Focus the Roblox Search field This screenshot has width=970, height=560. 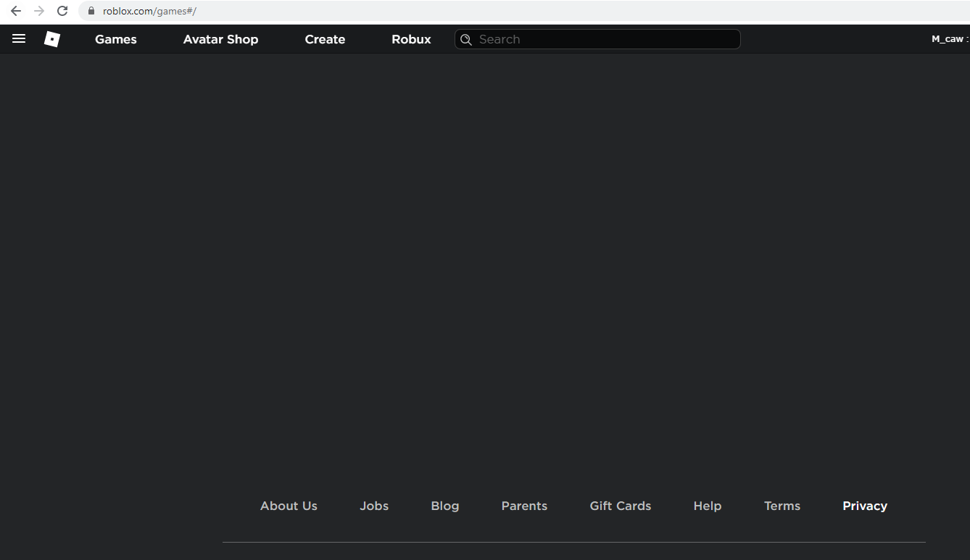[597, 39]
